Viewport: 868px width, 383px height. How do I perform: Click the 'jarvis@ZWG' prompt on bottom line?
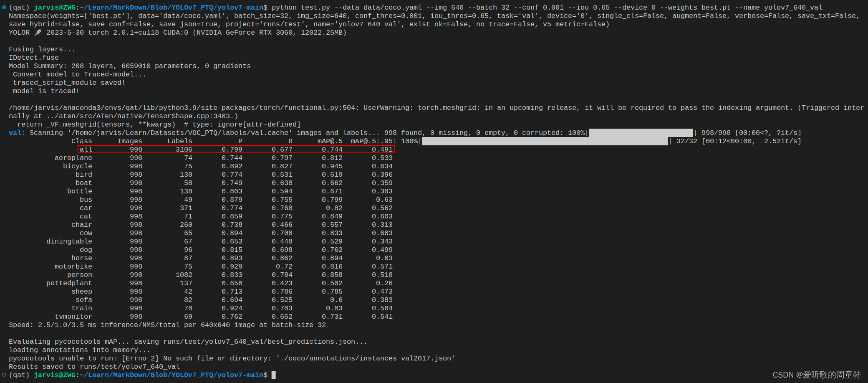55,375
